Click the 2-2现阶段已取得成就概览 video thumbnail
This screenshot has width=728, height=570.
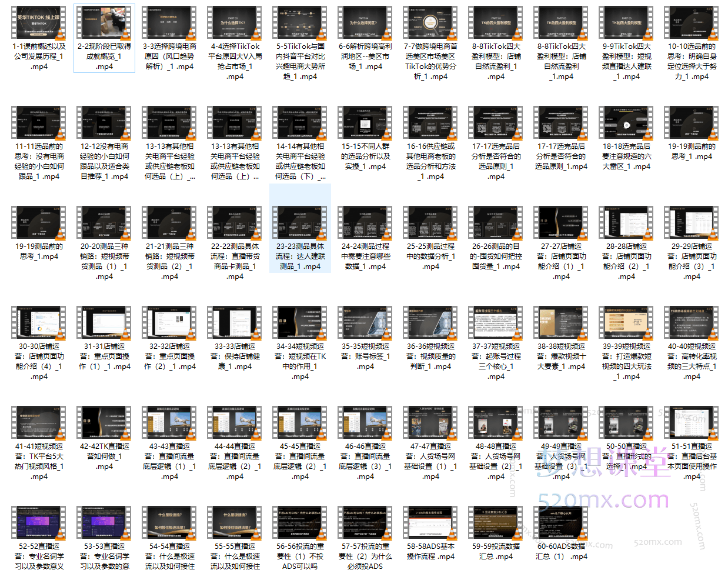(x=104, y=24)
